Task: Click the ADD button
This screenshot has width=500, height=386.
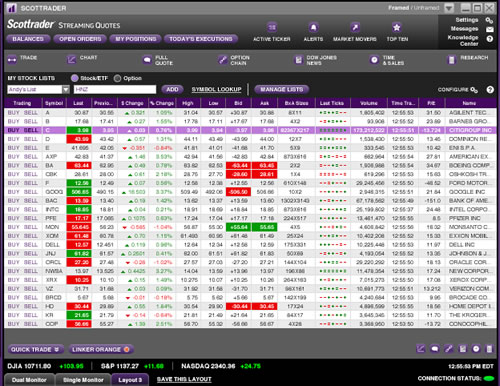Action: (x=172, y=89)
